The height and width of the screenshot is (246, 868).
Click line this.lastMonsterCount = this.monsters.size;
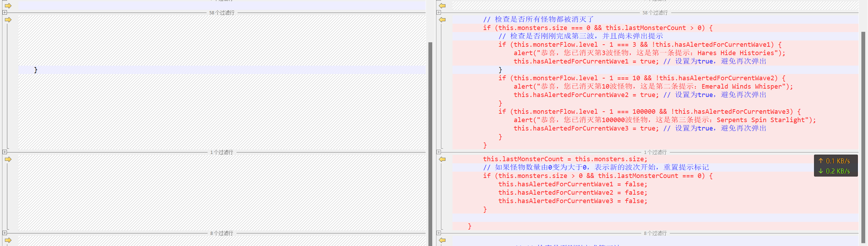565,159
